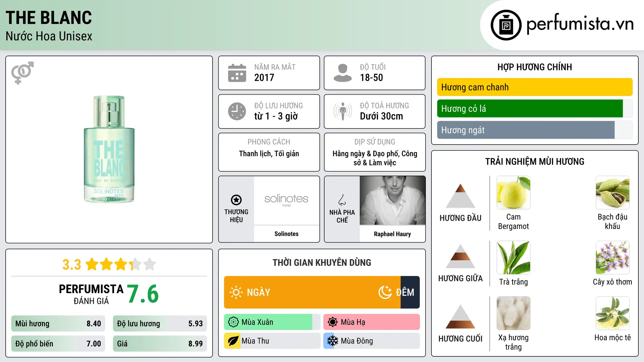Click the star rating row beside 3.3

tap(121, 264)
